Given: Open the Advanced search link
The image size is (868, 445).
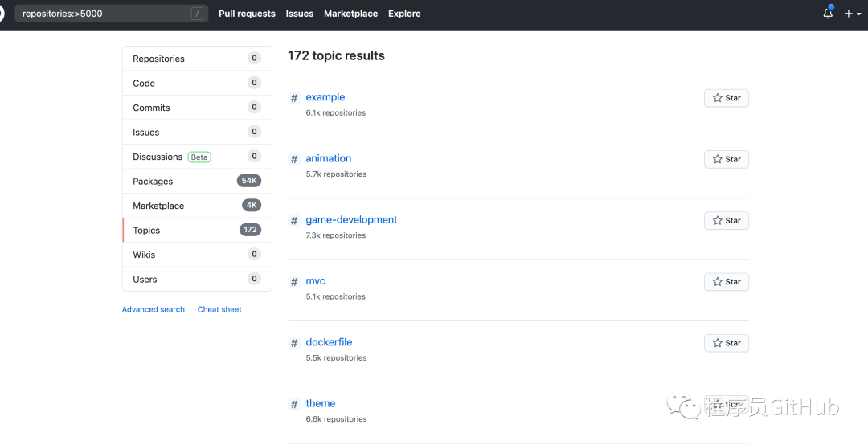Looking at the screenshot, I should [x=154, y=309].
